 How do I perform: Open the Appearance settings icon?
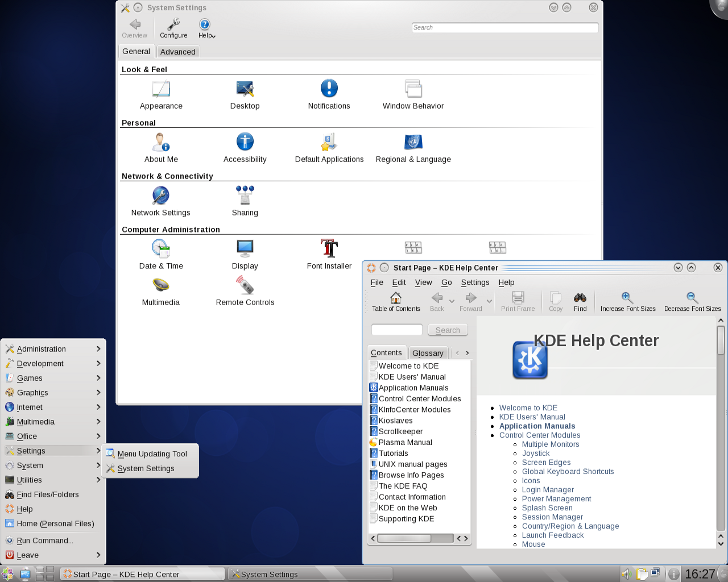click(161, 95)
